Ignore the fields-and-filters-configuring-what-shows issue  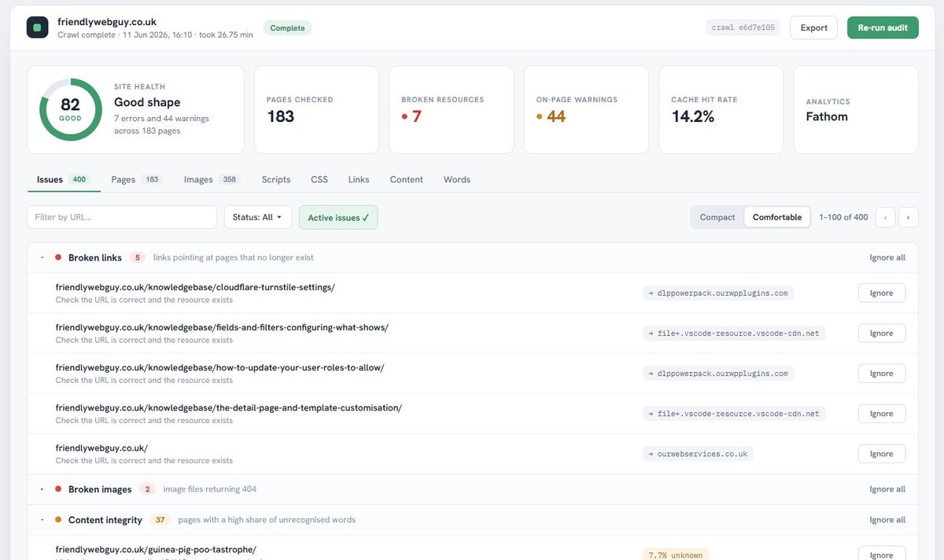(882, 333)
